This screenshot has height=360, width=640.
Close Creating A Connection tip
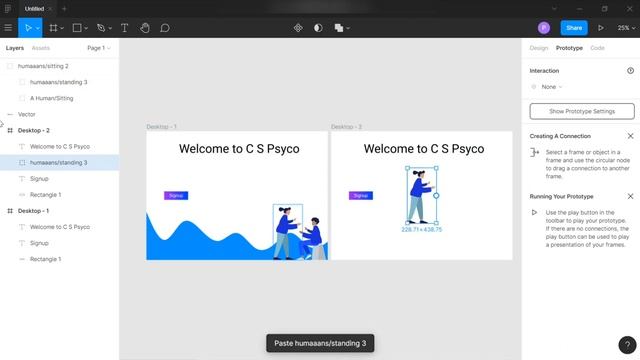630,136
